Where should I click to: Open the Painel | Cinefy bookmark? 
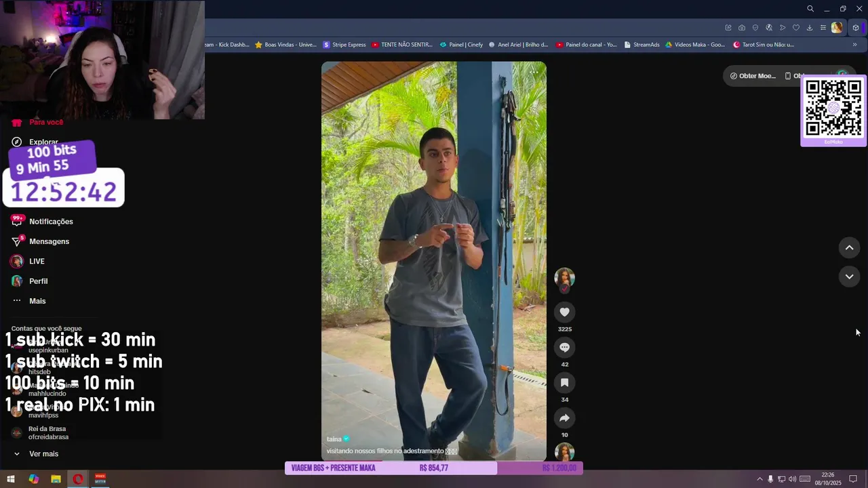[461, 45]
